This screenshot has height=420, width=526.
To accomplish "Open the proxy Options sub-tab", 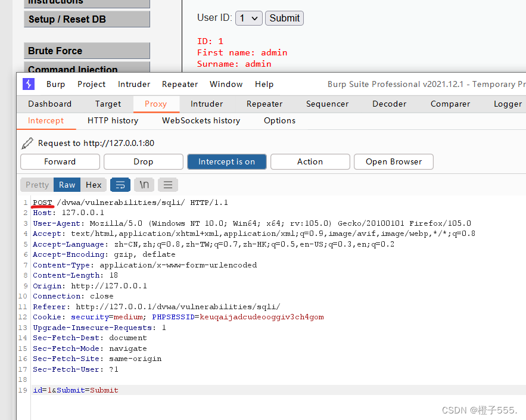I will coord(279,121).
